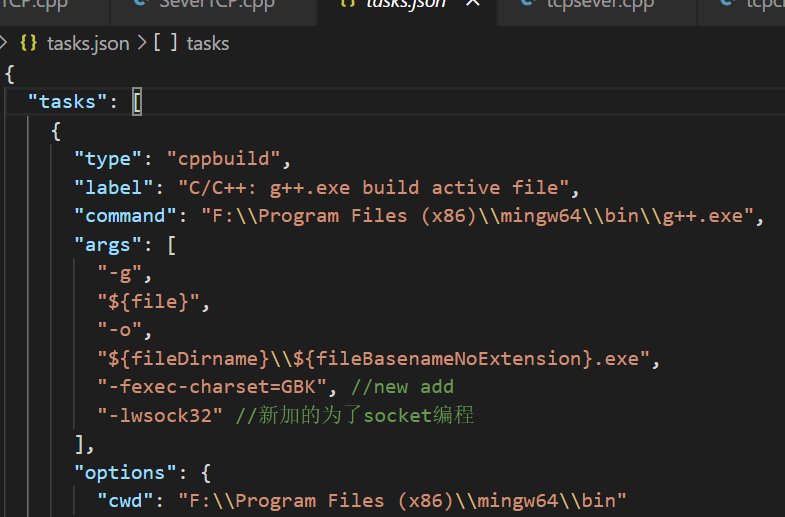The width and height of the screenshot is (785, 517).
Task: Click the "-g" argument
Action: pos(119,273)
